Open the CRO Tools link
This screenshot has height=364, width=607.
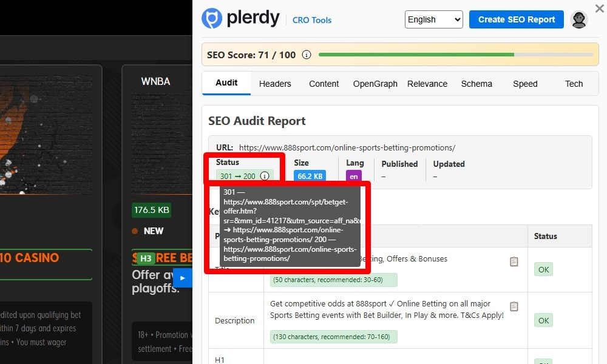311,20
